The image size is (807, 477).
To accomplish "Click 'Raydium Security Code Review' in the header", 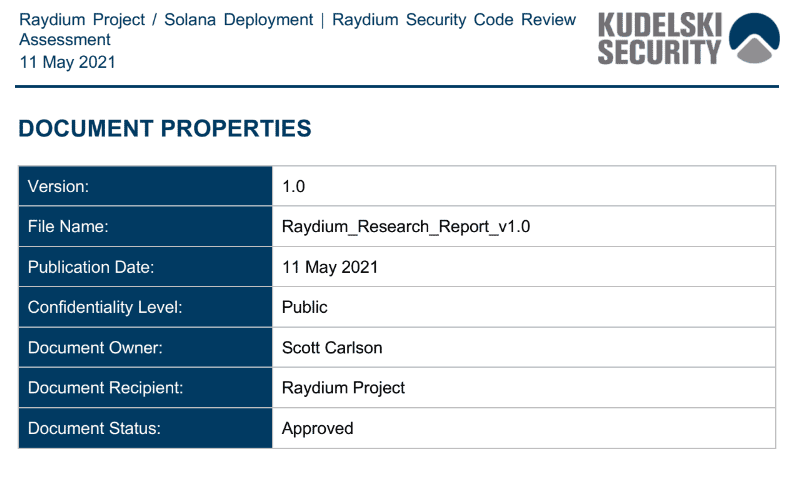I will (x=454, y=20).
